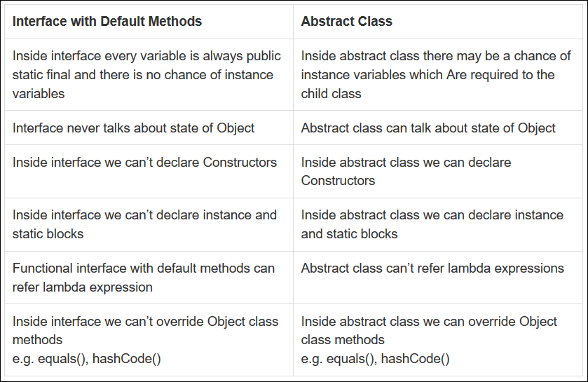Click 'e.g. equals(), hashCode()' in the interface column
The height and width of the screenshot is (382, 588).
pyautogui.click(x=87, y=359)
